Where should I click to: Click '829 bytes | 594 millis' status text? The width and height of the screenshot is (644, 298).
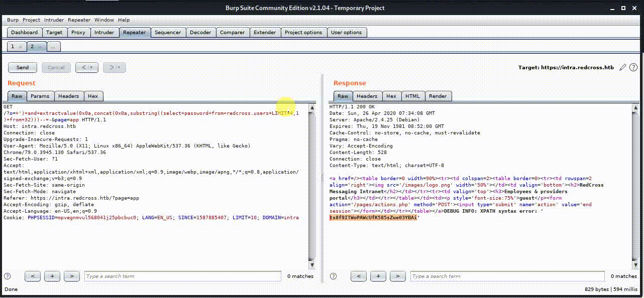click(611, 289)
